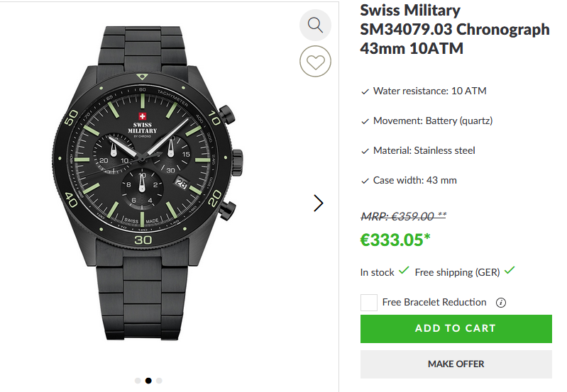Jump to the third image carousel dot
567x392 pixels.
[x=159, y=381]
